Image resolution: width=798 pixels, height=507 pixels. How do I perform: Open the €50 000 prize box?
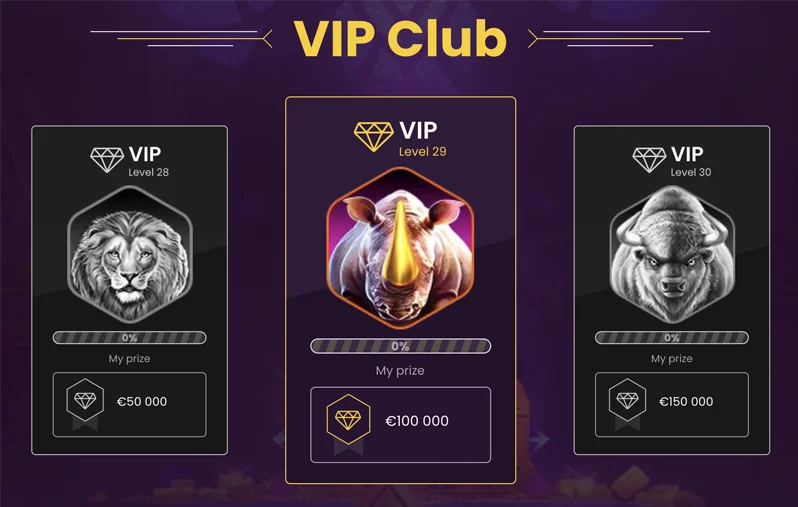(129, 405)
